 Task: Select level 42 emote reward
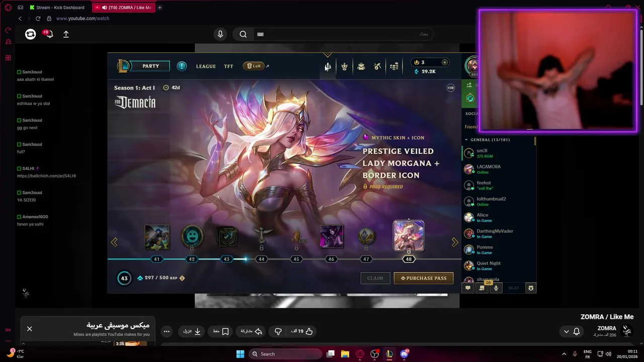(192, 236)
